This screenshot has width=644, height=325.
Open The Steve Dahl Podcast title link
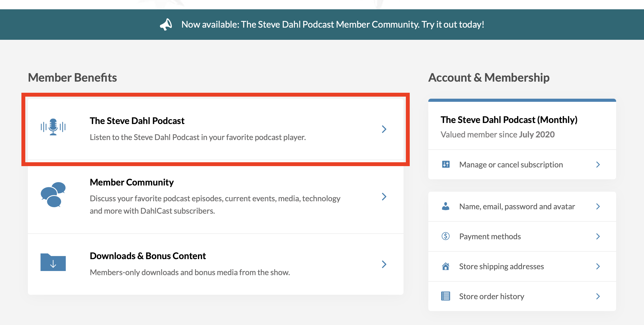click(137, 121)
